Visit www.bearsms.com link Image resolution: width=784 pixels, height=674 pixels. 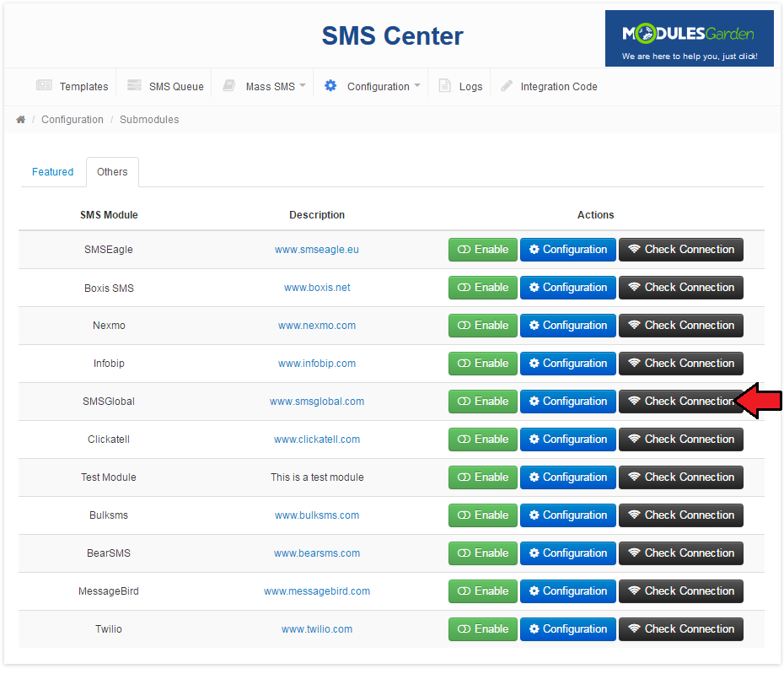pyautogui.click(x=317, y=553)
